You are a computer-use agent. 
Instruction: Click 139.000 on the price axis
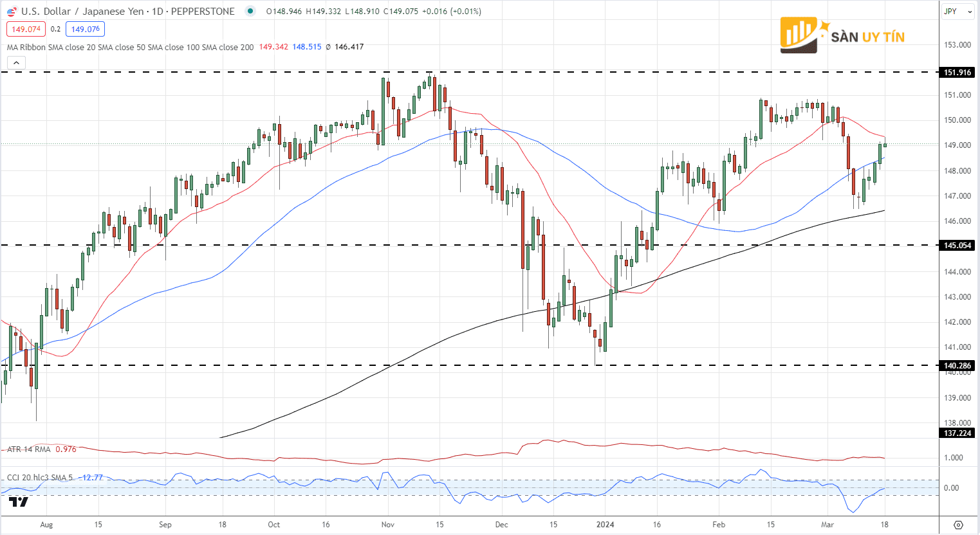[x=957, y=398]
